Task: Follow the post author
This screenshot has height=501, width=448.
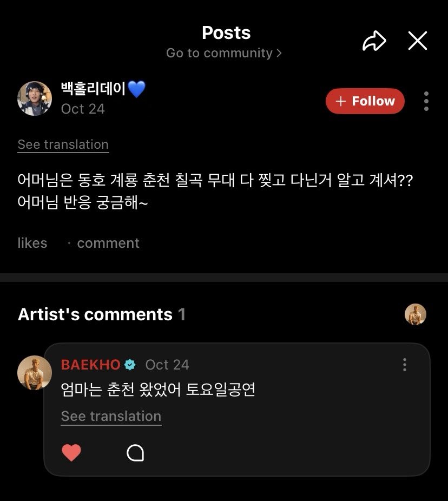Action: (x=365, y=101)
